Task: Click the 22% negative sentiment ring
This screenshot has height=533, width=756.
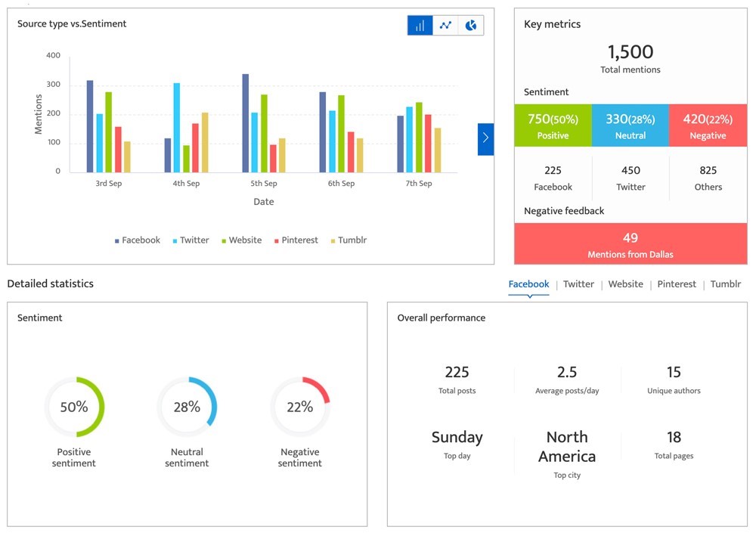Action: (x=300, y=407)
